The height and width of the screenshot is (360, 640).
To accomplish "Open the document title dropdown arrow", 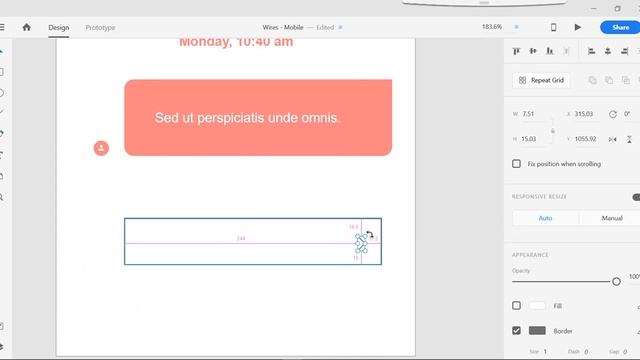I will point(340,27).
